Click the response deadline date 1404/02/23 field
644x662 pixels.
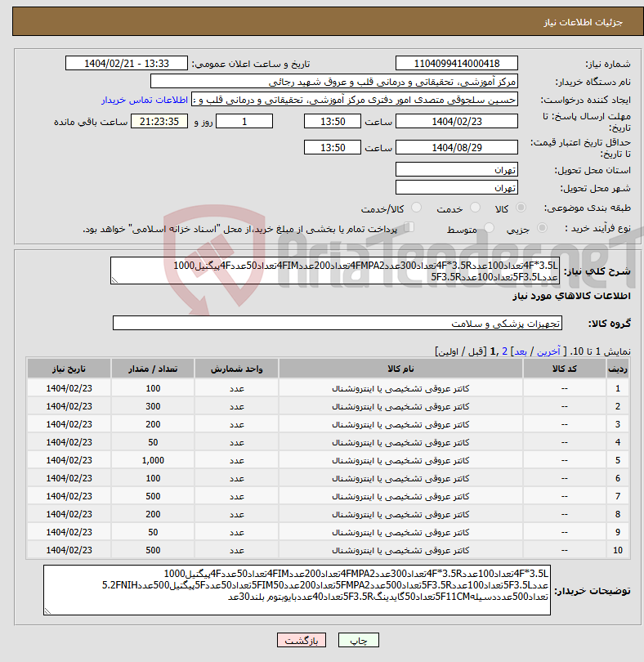(x=457, y=121)
